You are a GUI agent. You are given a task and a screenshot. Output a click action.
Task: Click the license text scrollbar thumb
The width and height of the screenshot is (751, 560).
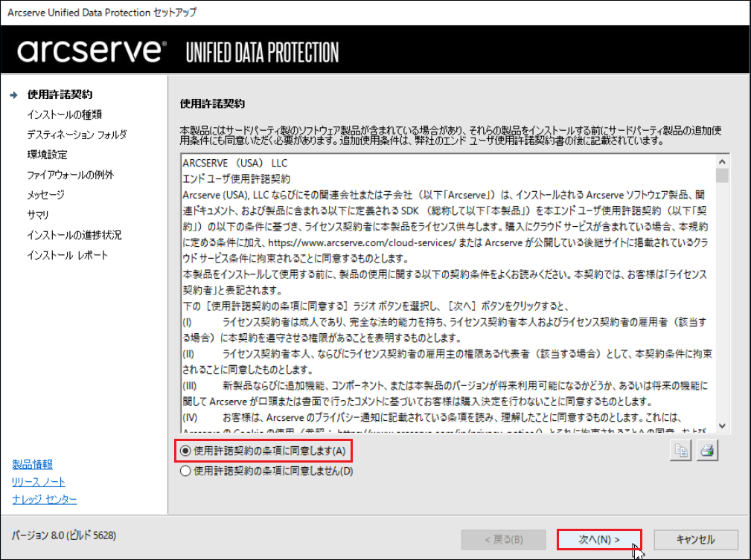pyautogui.click(x=722, y=176)
